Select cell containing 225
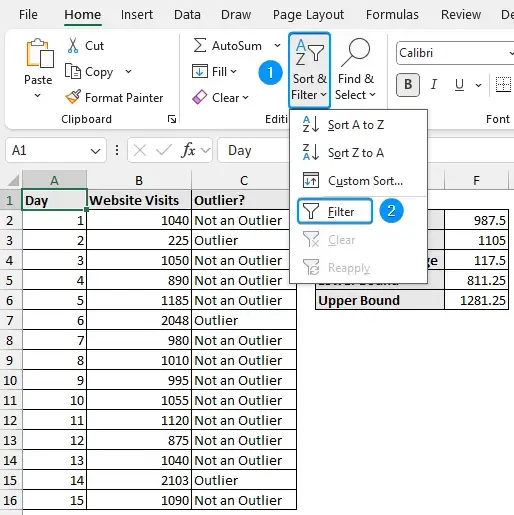 click(139, 240)
